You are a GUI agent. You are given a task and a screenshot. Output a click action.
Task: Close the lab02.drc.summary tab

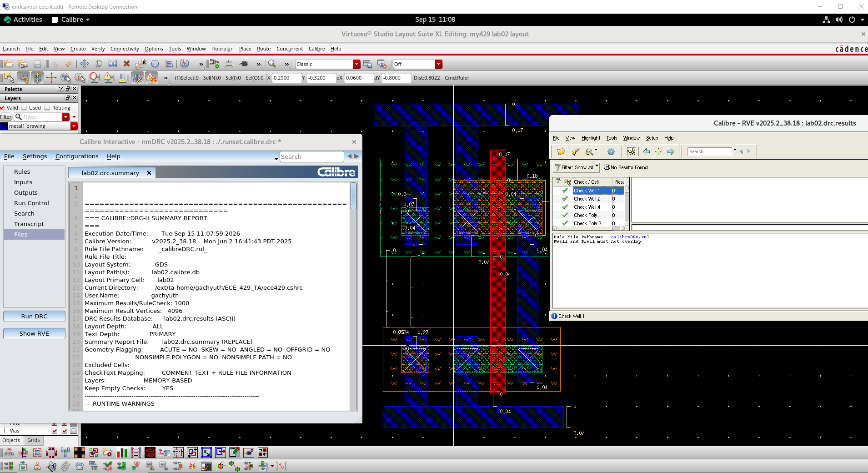point(149,173)
